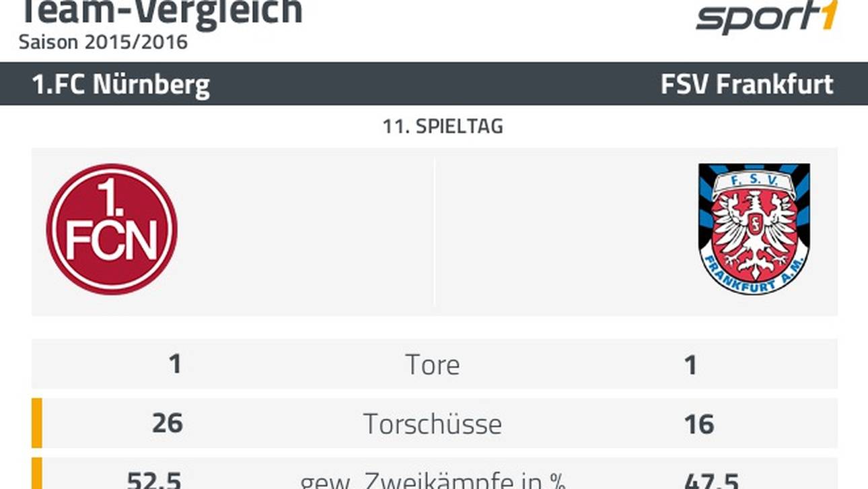Click the gew. Zweikämpfe in % label
The height and width of the screenshot is (489, 868).
tap(433, 480)
